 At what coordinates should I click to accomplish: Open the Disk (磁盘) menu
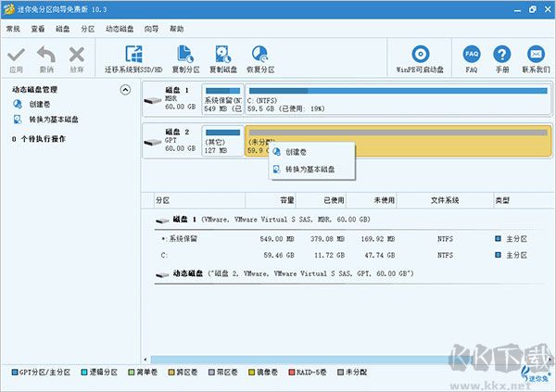coord(63,29)
